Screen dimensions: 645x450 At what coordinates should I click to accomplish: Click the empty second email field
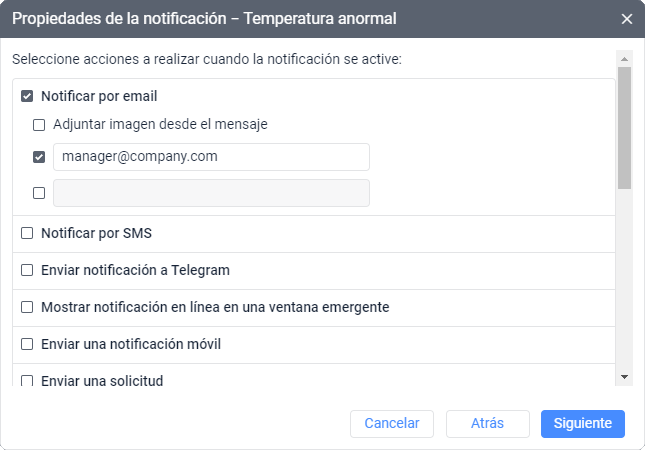point(211,193)
